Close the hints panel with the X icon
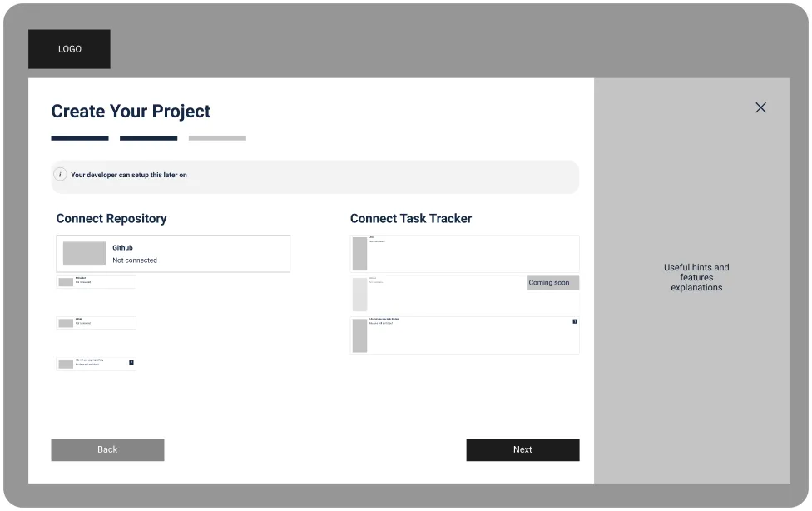The height and width of the screenshot is (511, 812). tap(760, 107)
